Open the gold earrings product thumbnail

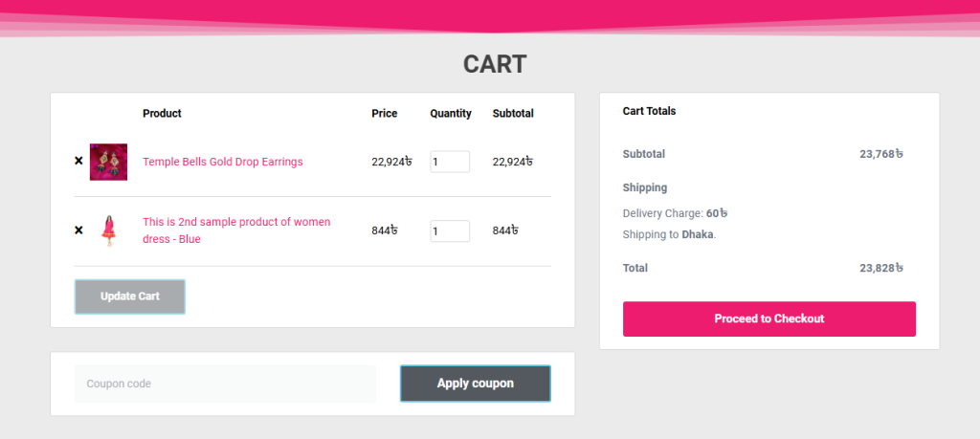coord(108,162)
